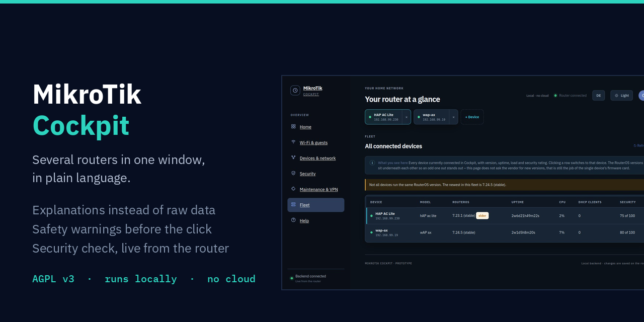644x322 pixels.
Task: Click the Help question-mark icon
Action: coord(293,220)
